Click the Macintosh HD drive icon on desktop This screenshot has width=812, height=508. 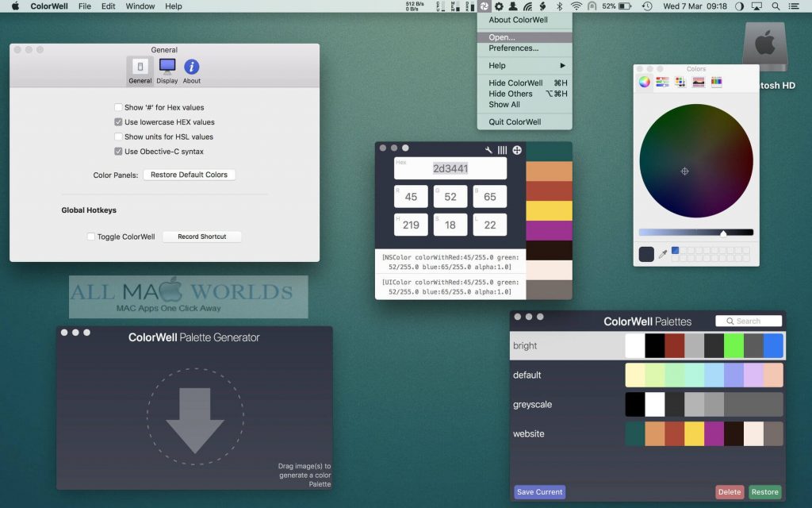click(x=765, y=47)
